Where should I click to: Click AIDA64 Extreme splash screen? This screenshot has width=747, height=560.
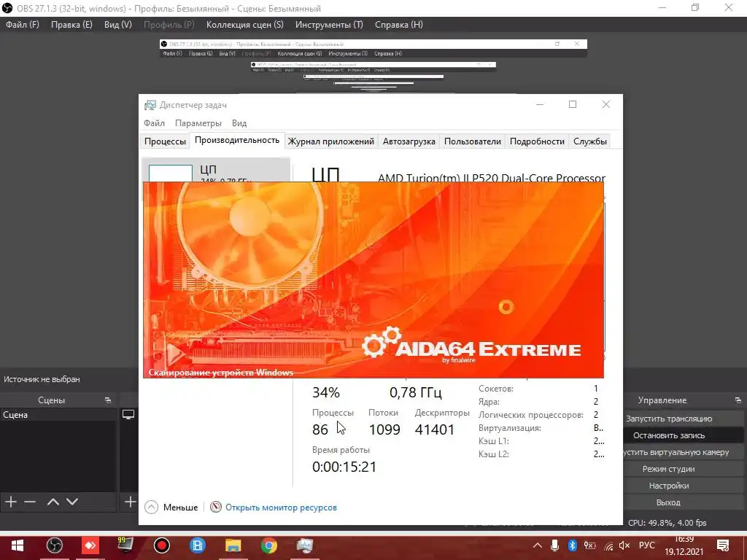click(x=373, y=280)
